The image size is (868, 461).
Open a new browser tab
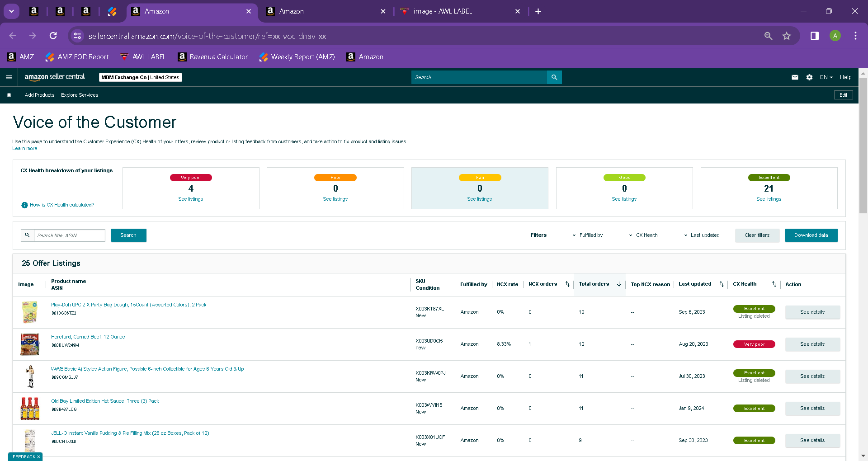pos(538,11)
